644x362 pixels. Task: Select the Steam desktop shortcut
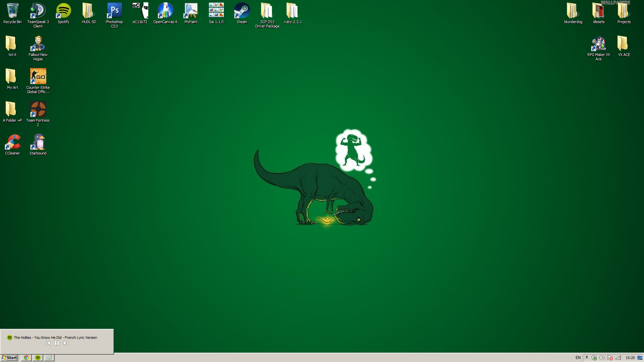click(x=242, y=13)
